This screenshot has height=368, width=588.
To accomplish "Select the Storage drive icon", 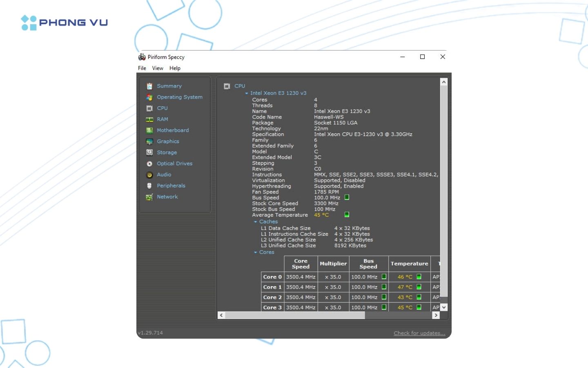I will tap(149, 153).
